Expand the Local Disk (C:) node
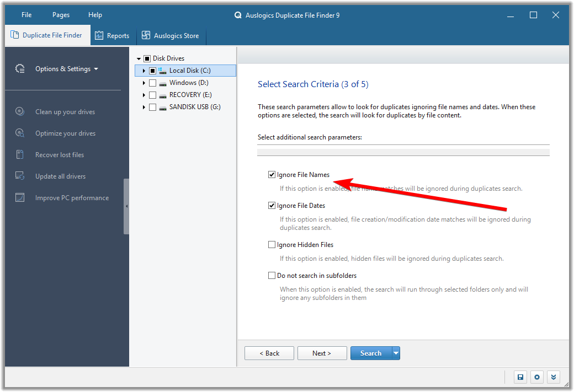 (x=144, y=71)
